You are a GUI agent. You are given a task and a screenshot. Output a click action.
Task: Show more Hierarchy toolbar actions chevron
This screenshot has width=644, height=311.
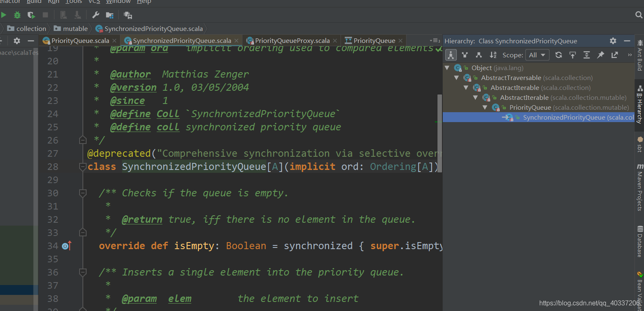(x=630, y=55)
